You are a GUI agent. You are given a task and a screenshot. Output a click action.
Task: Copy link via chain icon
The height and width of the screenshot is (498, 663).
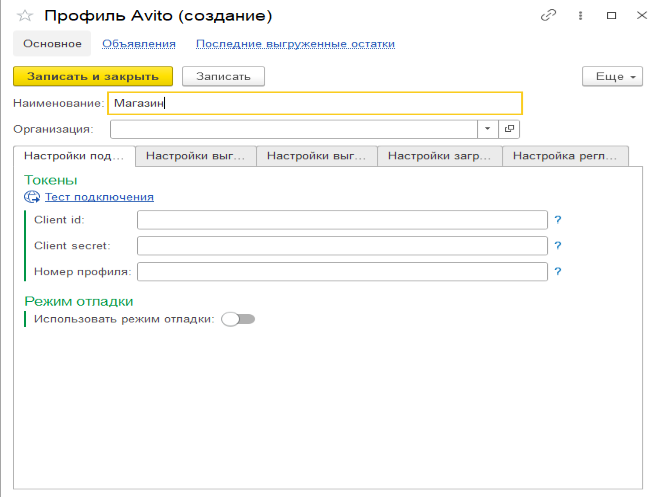point(548,16)
